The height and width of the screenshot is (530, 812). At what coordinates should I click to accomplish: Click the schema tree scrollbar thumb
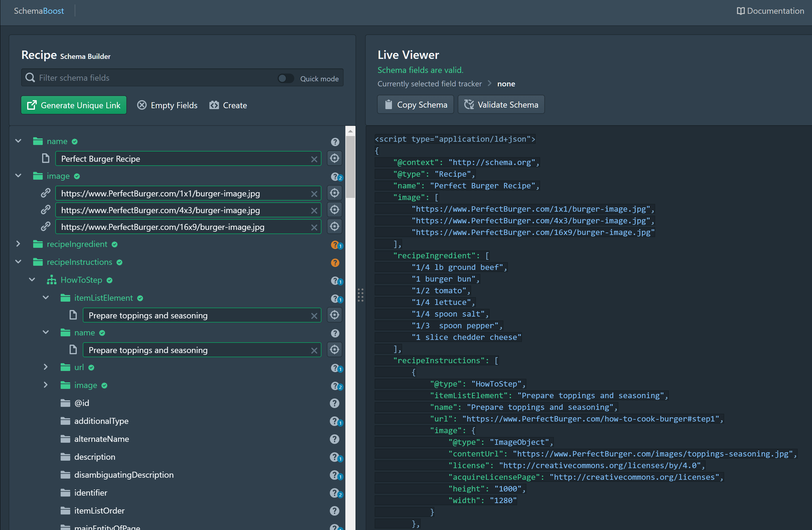point(350,167)
